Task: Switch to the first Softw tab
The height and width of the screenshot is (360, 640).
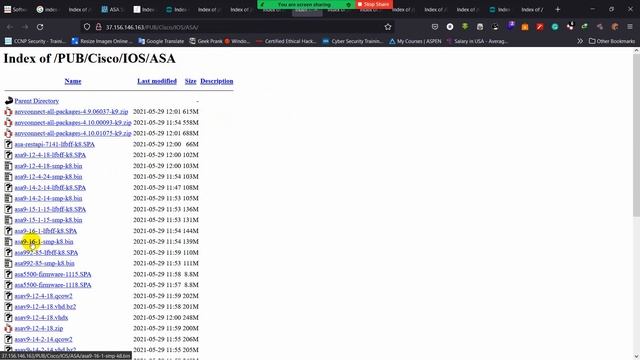Action: click(15, 9)
